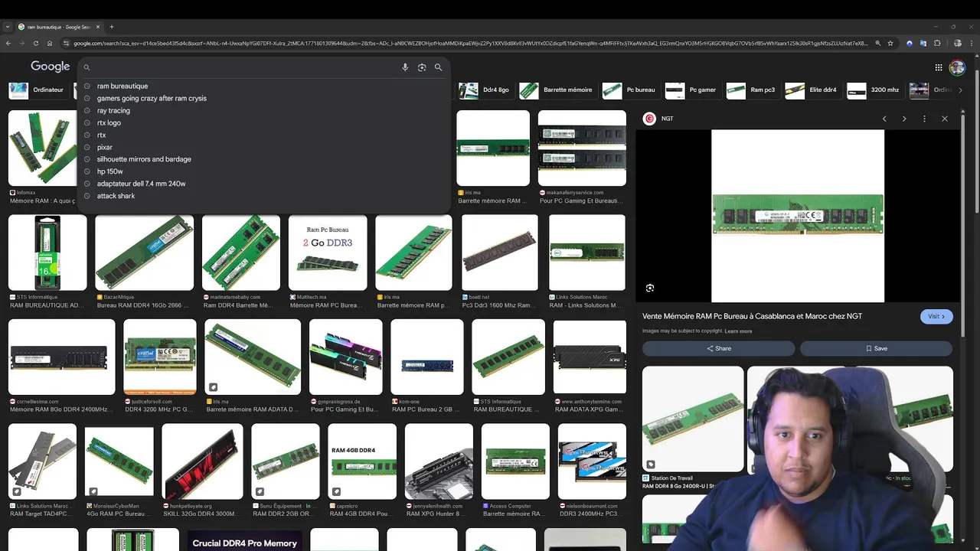
Task: Filter results by 'Barrette mémoire' chip
Action: [557, 90]
